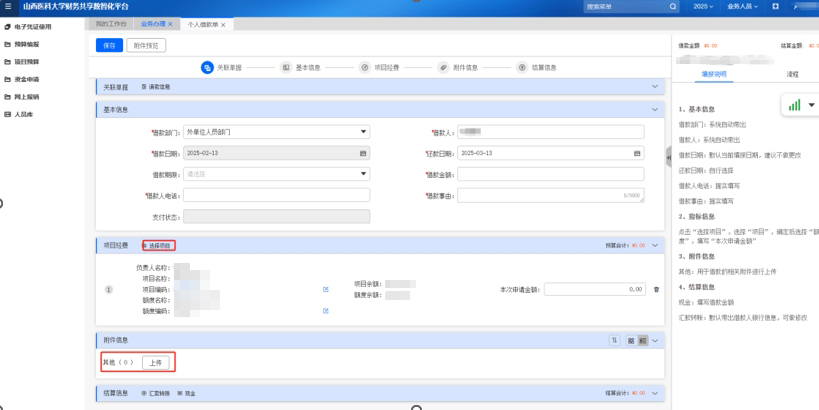Collapse the 基本信息 section
Screen dimensions: 819x410
click(x=656, y=109)
